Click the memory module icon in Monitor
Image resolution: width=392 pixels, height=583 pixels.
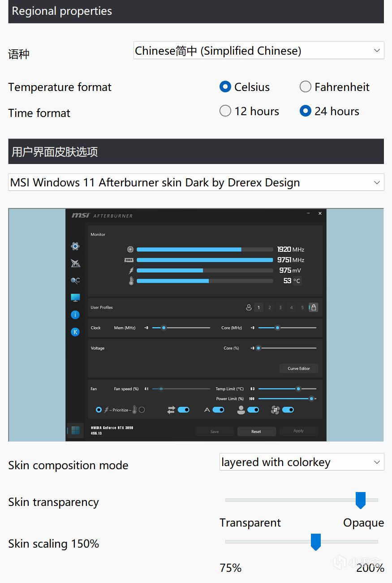129,260
